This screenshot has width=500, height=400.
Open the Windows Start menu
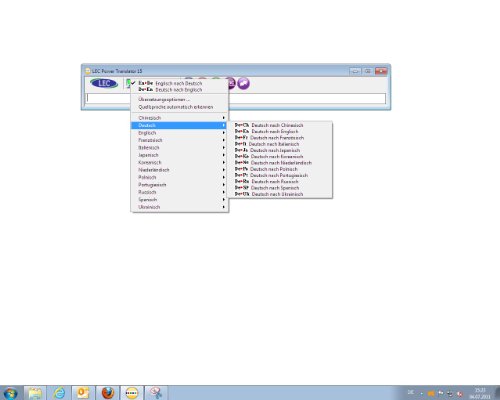(11, 393)
